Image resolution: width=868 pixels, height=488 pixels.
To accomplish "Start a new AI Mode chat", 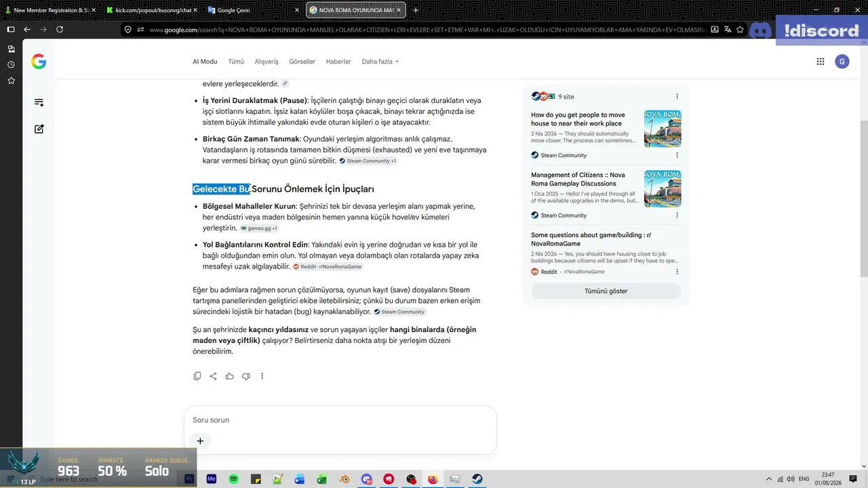I will click(x=39, y=129).
